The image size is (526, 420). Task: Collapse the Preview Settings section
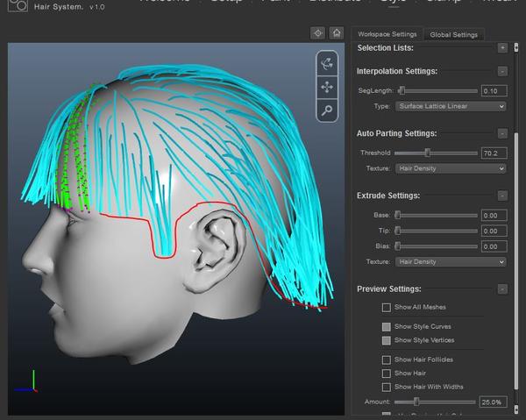(x=501, y=288)
